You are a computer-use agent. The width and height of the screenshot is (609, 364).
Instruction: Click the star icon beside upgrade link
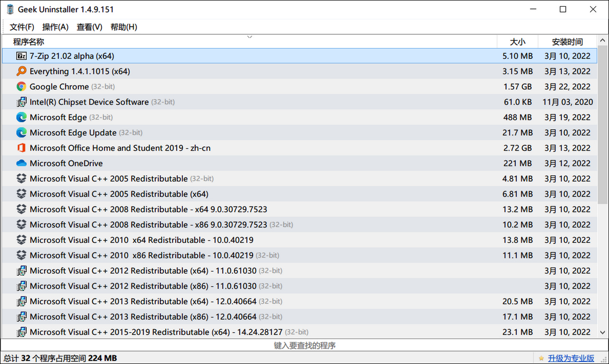[541, 358]
